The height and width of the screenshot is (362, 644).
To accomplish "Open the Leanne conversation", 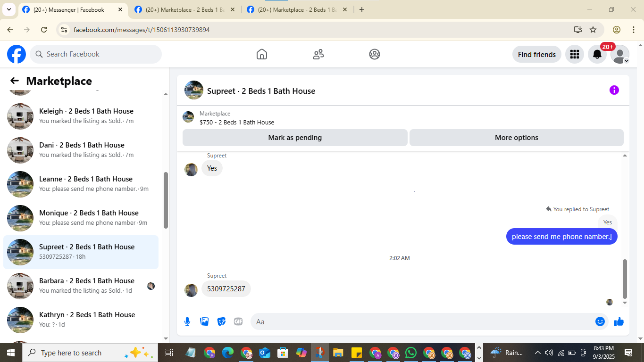I will (81, 184).
